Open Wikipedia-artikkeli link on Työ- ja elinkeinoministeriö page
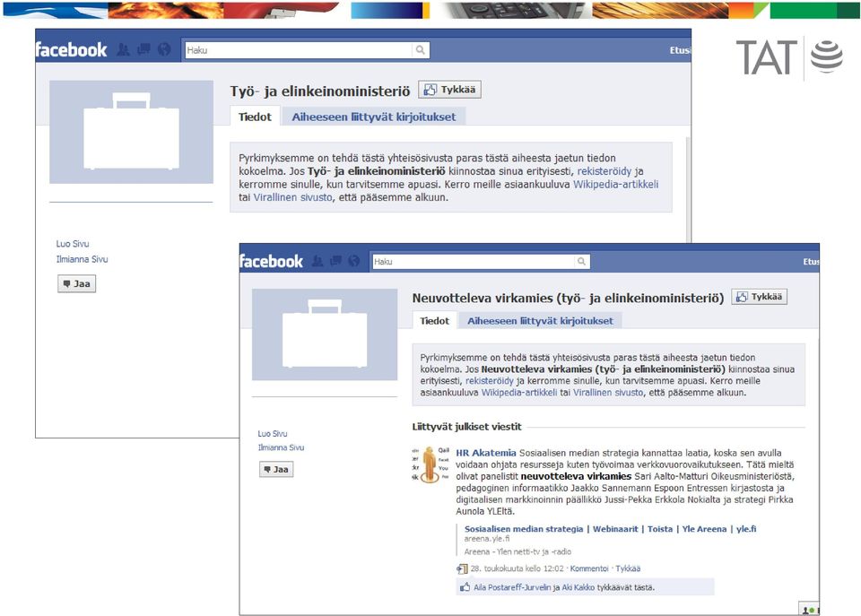The height and width of the screenshot is (616, 861). 615,185
